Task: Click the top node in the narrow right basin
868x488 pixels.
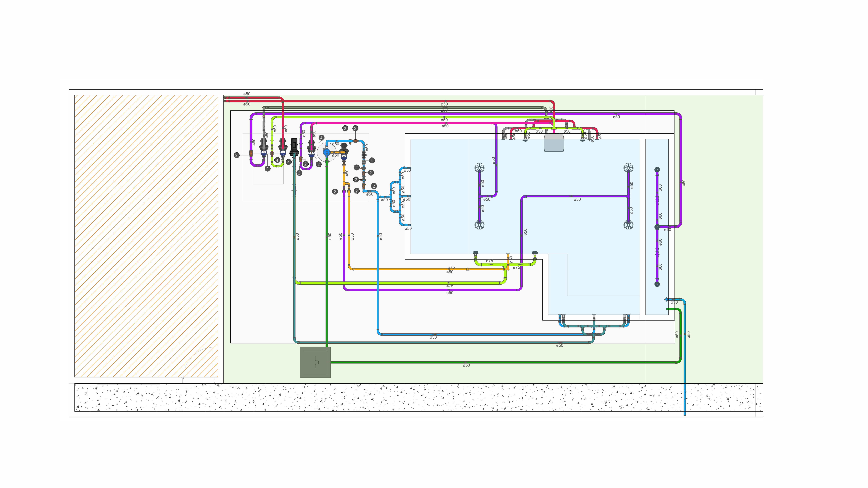Action: 657,170
